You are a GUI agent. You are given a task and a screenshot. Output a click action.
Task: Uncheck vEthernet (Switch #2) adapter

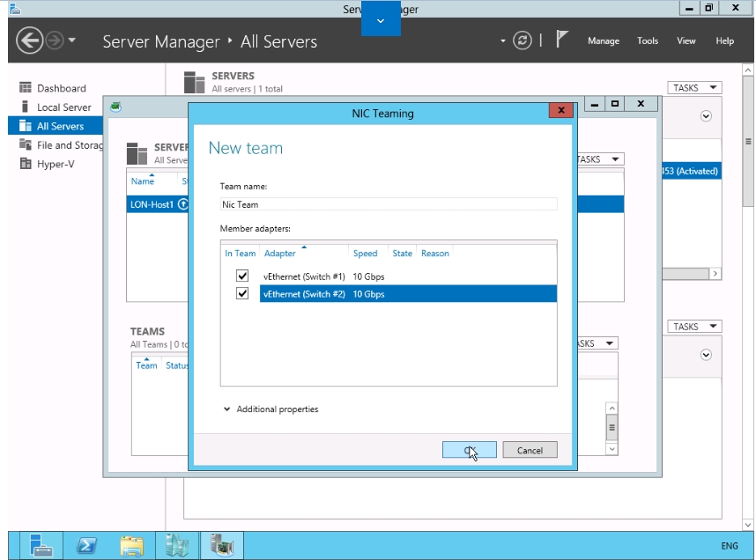pos(242,293)
